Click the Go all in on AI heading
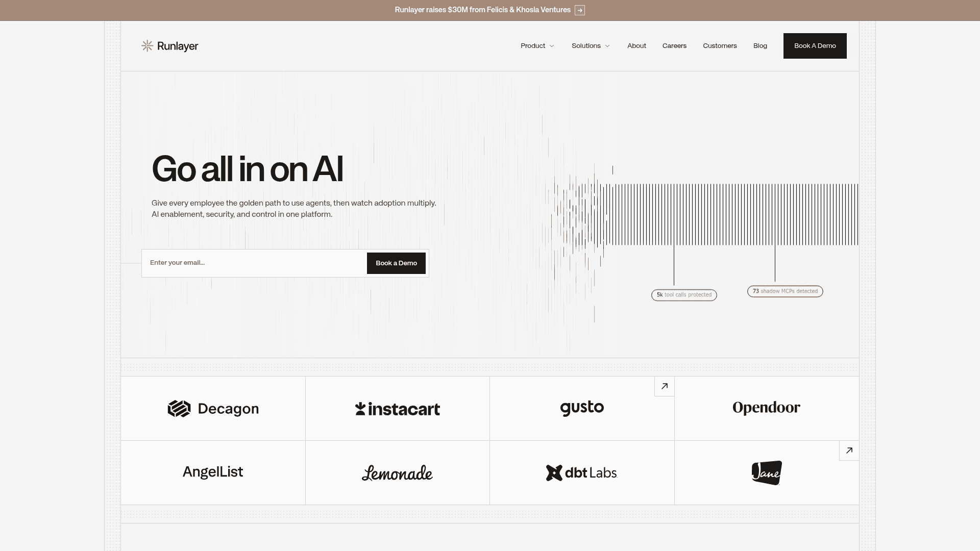 pos(248,169)
